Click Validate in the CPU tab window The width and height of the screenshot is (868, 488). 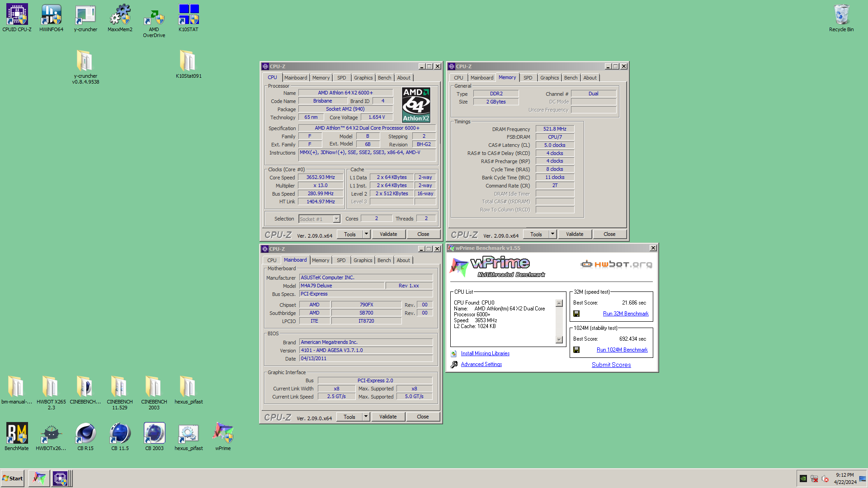point(388,234)
